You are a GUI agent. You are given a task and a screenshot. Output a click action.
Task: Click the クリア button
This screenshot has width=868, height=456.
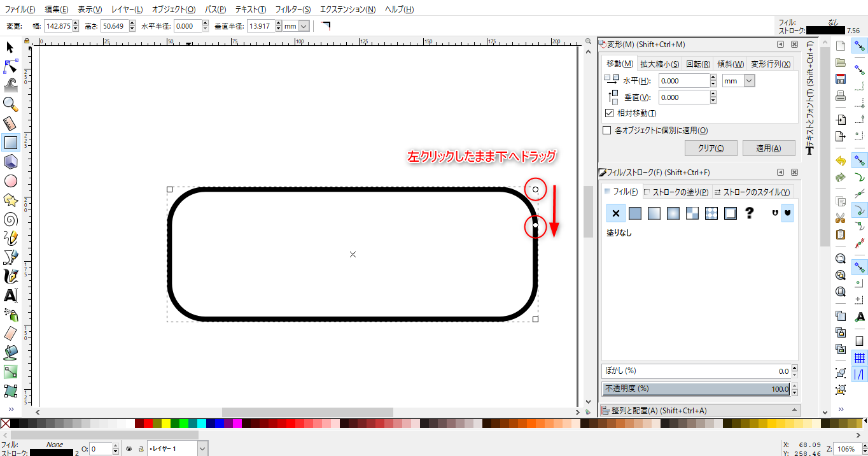pyautogui.click(x=711, y=148)
